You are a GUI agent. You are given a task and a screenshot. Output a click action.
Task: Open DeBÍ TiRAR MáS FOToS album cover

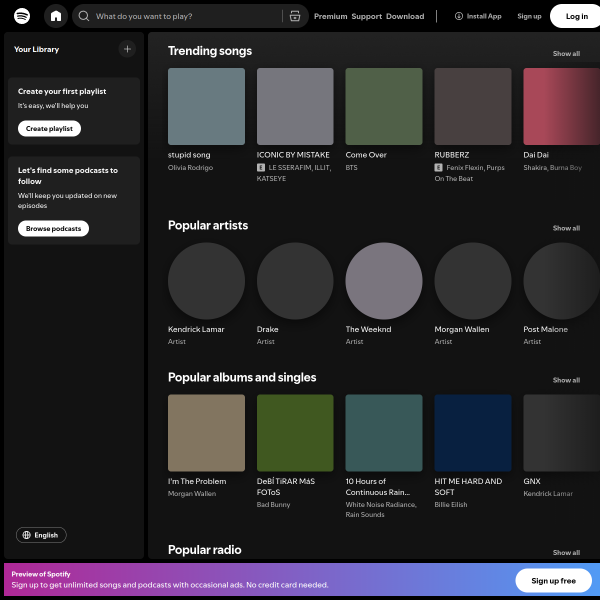click(x=295, y=433)
